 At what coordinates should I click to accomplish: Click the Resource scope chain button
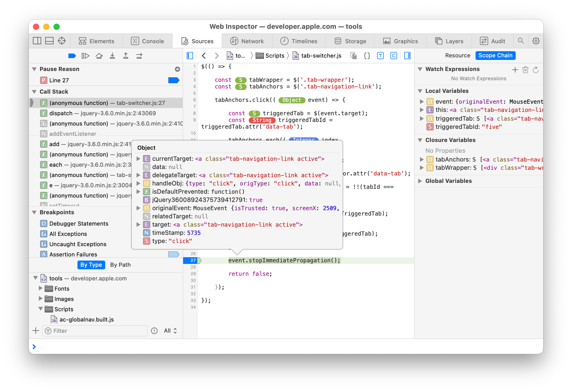pyautogui.click(x=456, y=56)
